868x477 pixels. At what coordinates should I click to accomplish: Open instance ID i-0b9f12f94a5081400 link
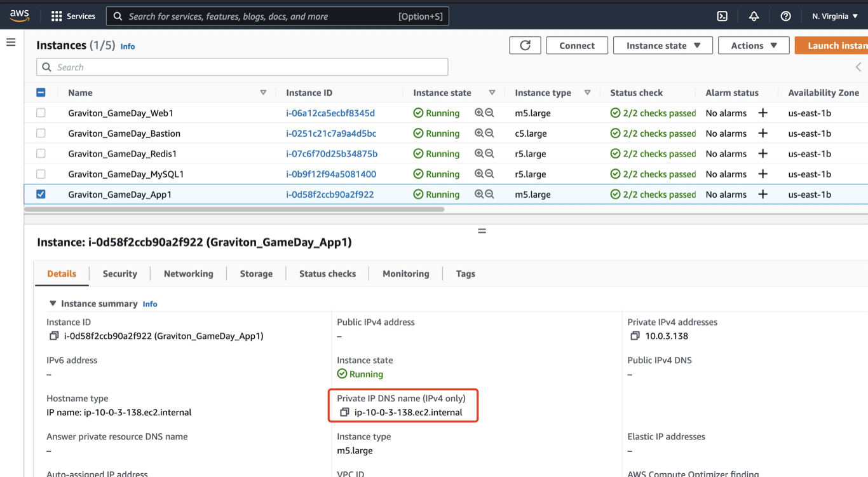click(x=330, y=174)
